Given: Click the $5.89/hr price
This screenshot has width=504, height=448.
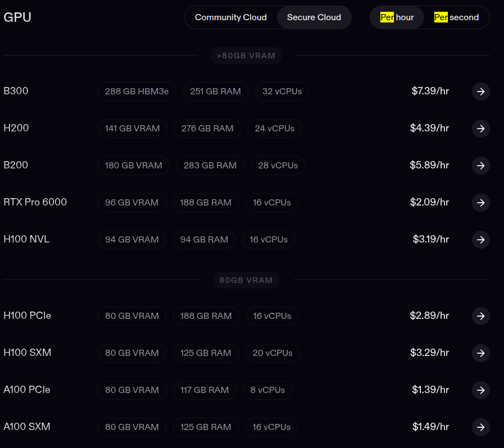Looking at the screenshot, I should [429, 165].
